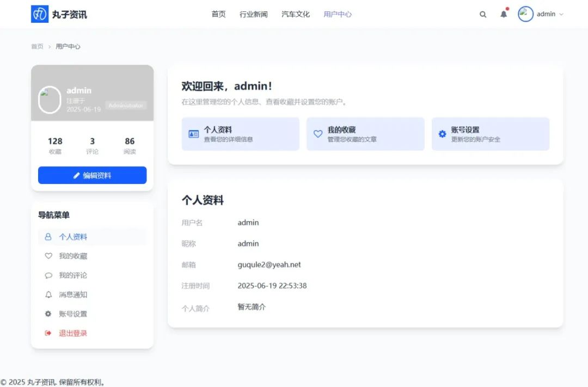Screen dimensions: 588x387
Task: Click the ID card icon for 个人资料
Action: click(193, 134)
